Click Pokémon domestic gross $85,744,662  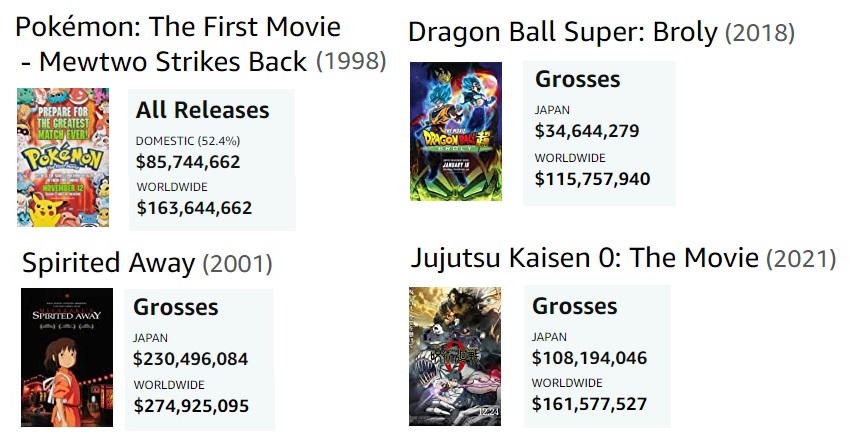click(x=188, y=161)
